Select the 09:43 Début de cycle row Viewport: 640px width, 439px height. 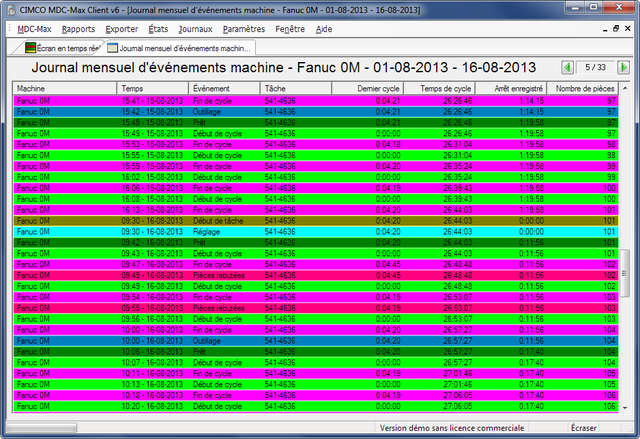[316, 253]
